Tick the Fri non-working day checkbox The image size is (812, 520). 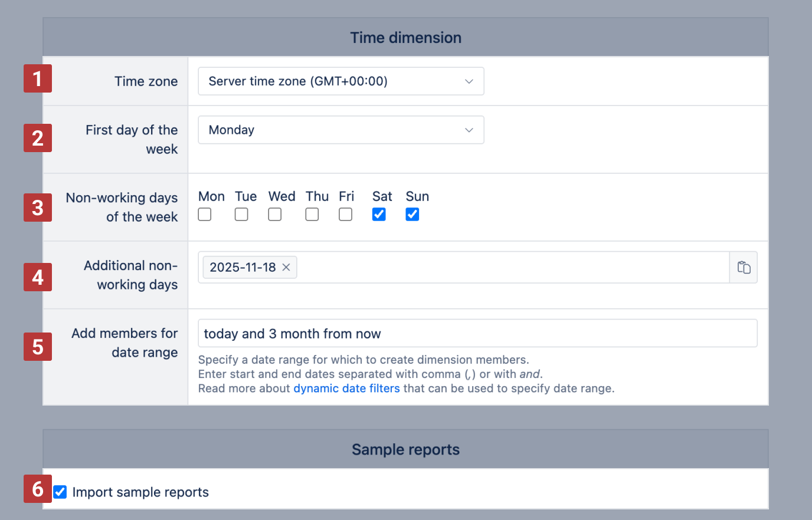tap(346, 215)
